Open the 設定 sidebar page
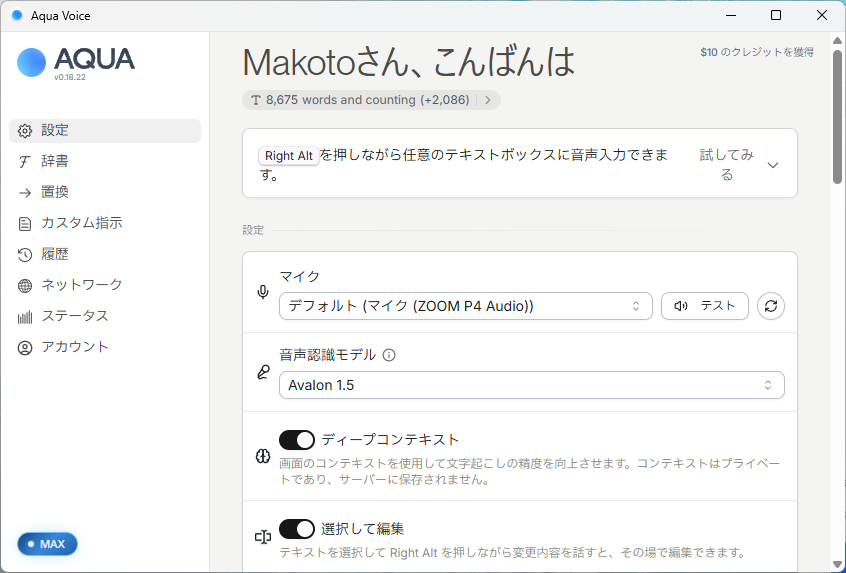Viewport: 846px width, 573px height. (x=105, y=131)
